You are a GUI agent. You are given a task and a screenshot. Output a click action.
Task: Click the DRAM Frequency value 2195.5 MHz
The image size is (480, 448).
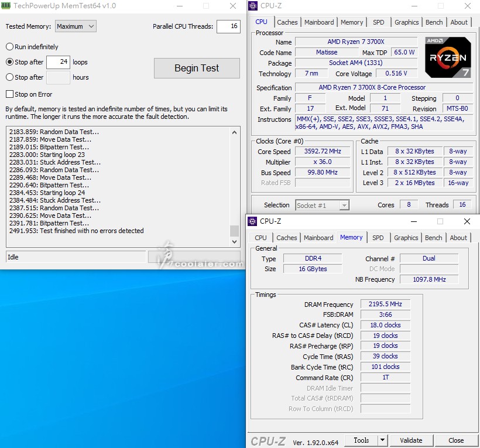point(385,304)
